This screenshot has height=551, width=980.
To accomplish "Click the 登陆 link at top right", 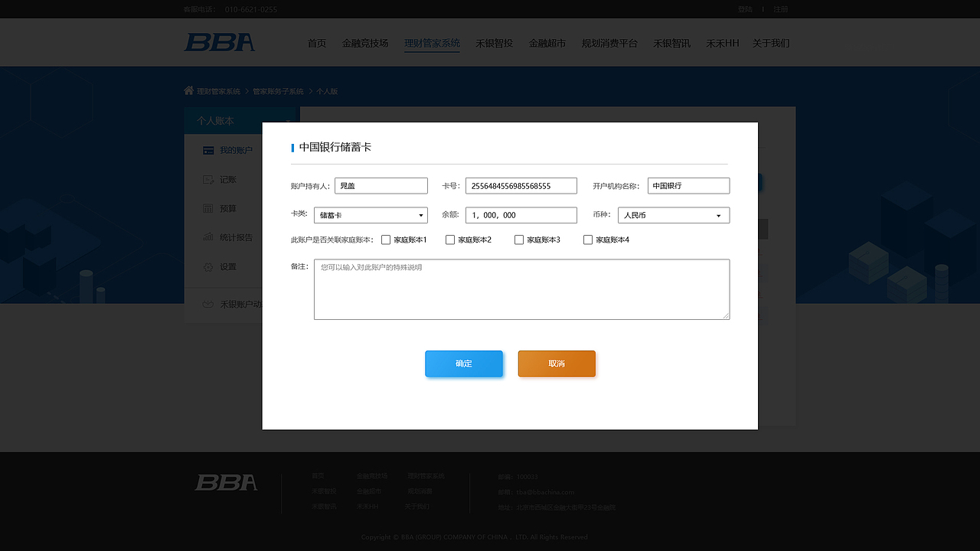I will [745, 9].
